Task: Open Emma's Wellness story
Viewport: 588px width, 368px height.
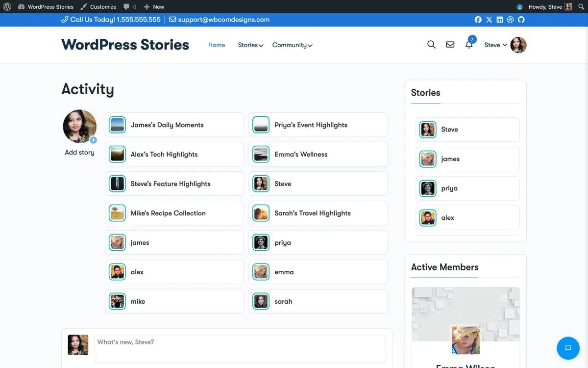Action: pyautogui.click(x=318, y=155)
